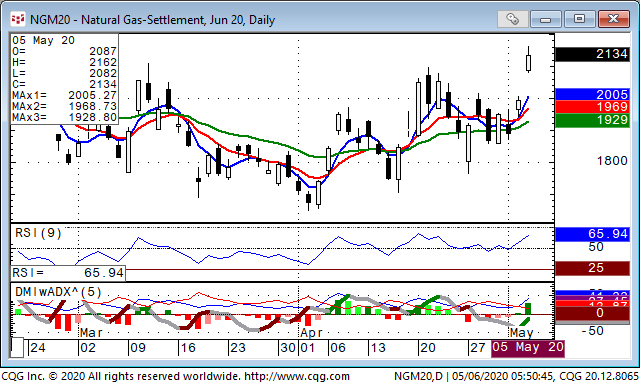Select the DMIwADX^(5) study label

tap(58, 292)
